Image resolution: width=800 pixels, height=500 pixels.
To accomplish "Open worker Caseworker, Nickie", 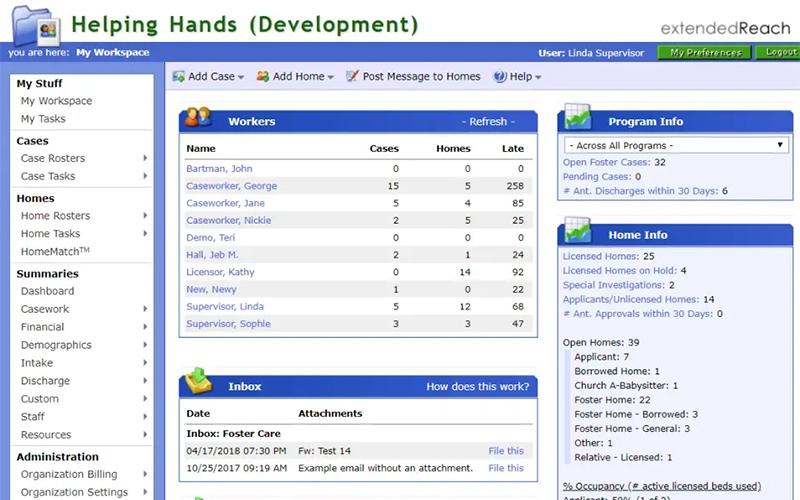I will pos(229,220).
